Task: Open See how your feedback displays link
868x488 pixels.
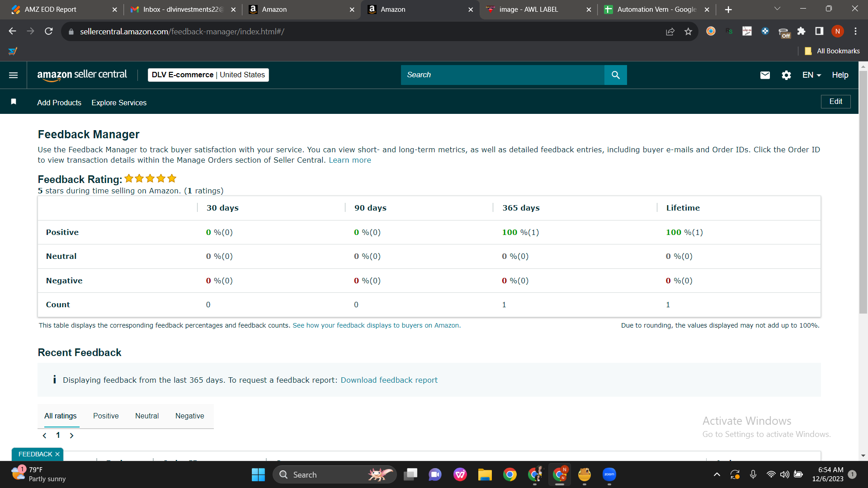Action: tap(377, 325)
